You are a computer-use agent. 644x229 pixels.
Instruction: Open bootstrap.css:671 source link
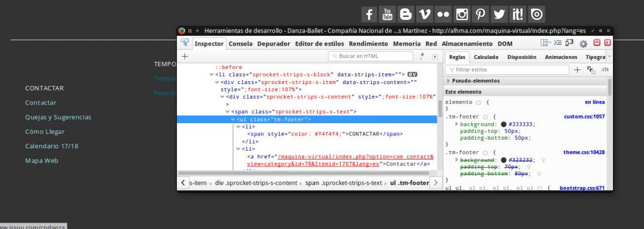(x=582, y=188)
